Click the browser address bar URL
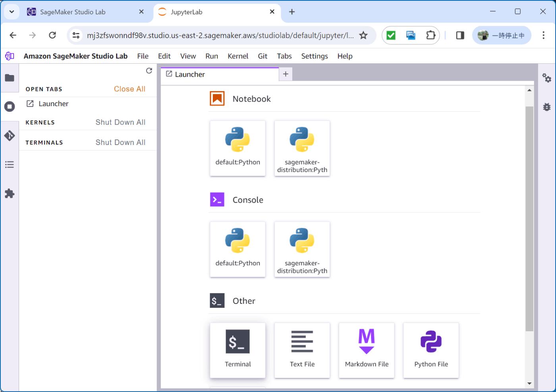The height and width of the screenshot is (392, 556). pyautogui.click(x=220, y=35)
